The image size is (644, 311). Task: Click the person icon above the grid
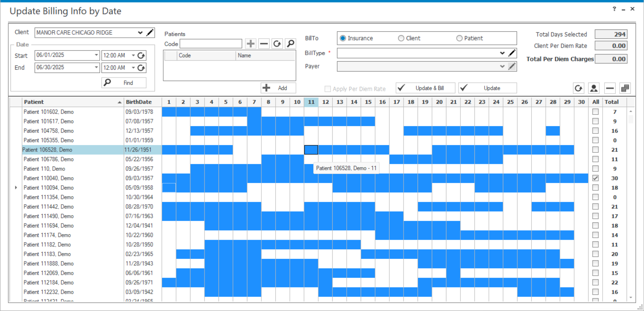pyautogui.click(x=594, y=88)
